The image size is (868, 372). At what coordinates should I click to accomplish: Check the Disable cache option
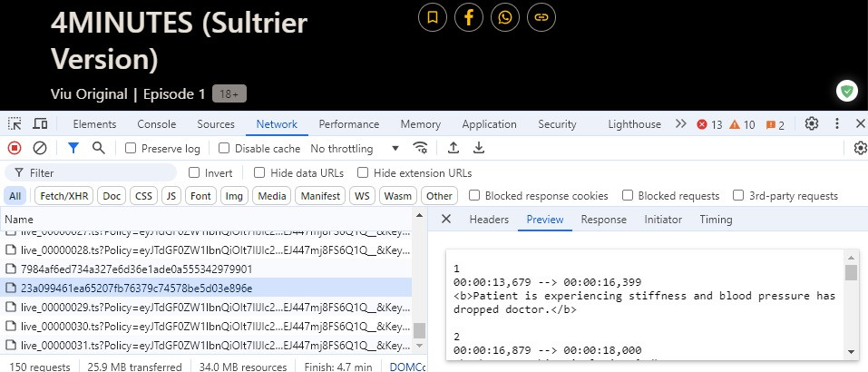click(227, 149)
